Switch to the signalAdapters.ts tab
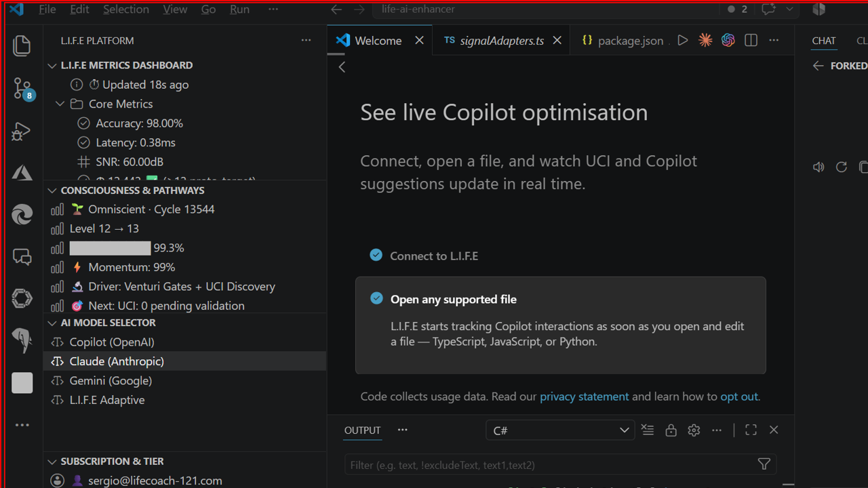868x488 pixels. coord(501,41)
